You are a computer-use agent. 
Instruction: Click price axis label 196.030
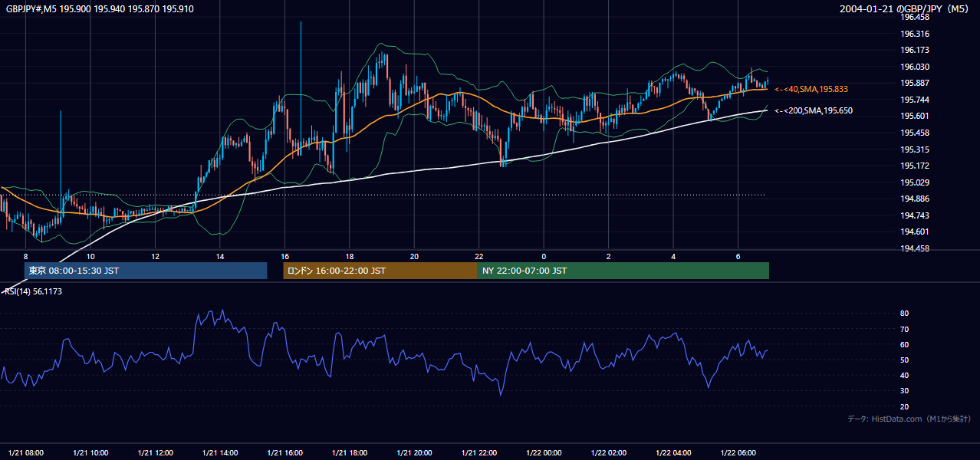point(914,67)
